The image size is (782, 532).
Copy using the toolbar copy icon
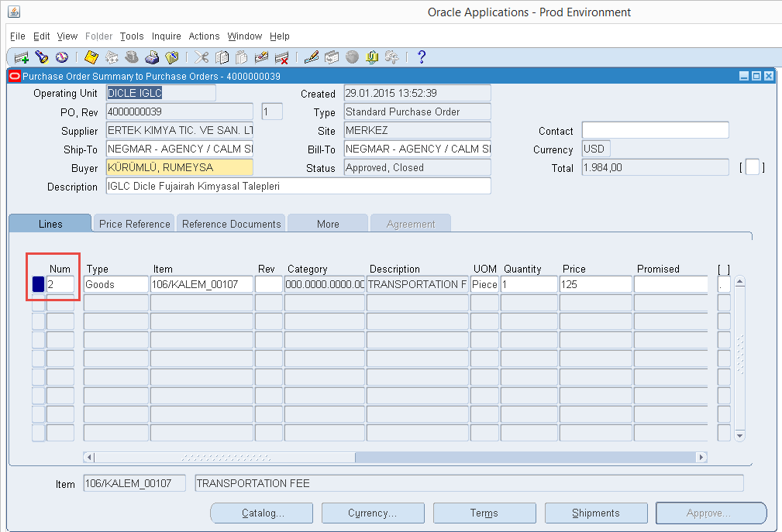tap(221, 57)
